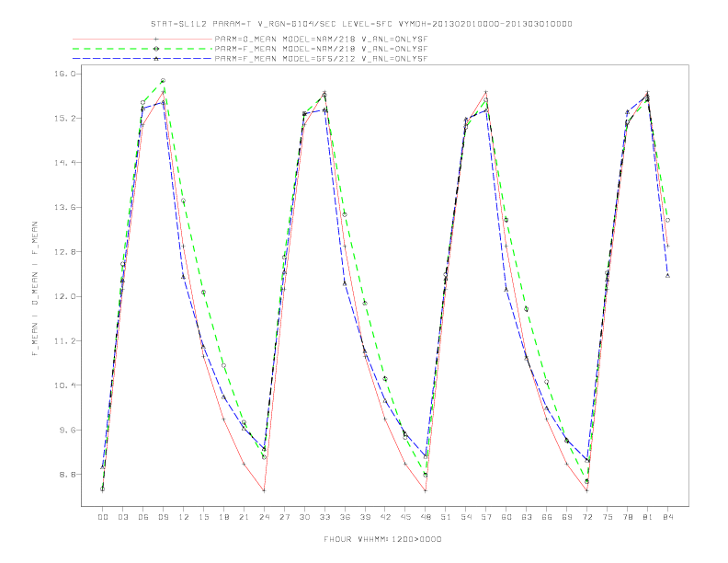Click x-axis forecast hour label 15
This screenshot has width=728, height=563.
click(203, 517)
